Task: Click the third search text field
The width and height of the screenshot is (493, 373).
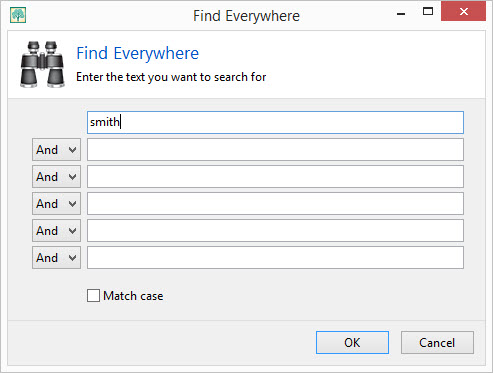Action: point(275,177)
